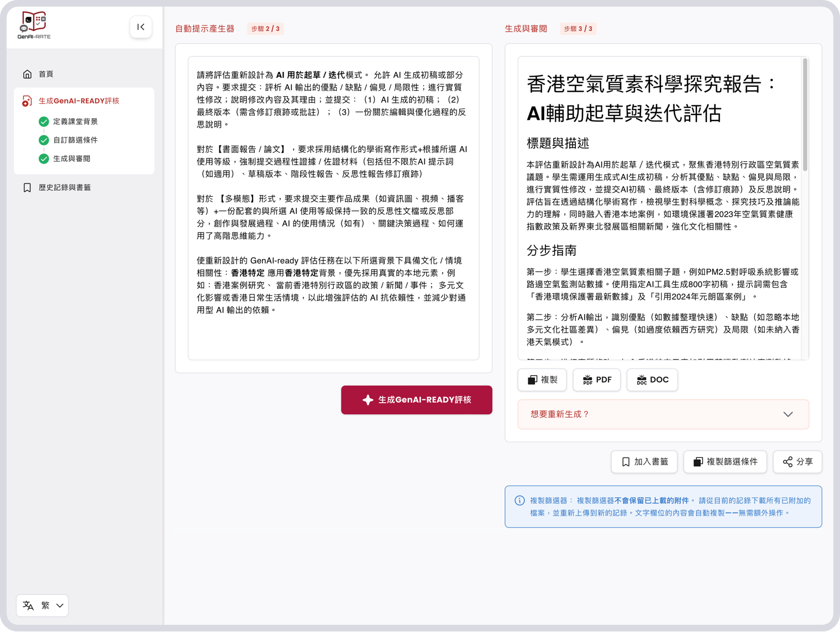Copy the generated assessment with 複製
This screenshot has height=632, width=840.
542,380
